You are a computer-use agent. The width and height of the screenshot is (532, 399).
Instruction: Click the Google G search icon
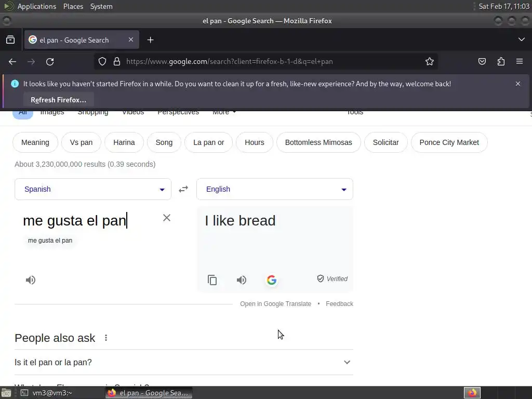coord(271,280)
